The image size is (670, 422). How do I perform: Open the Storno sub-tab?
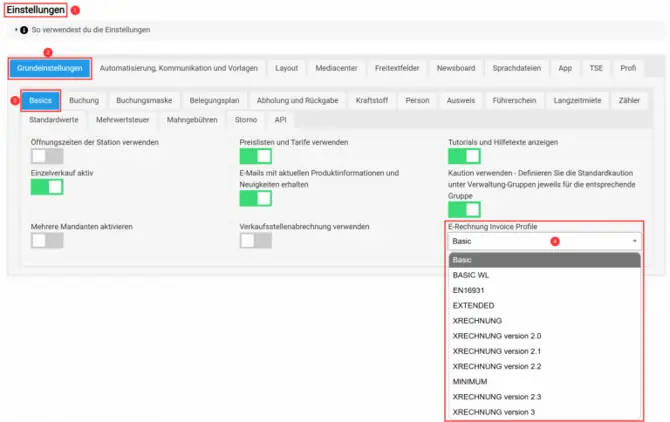pyautogui.click(x=246, y=120)
